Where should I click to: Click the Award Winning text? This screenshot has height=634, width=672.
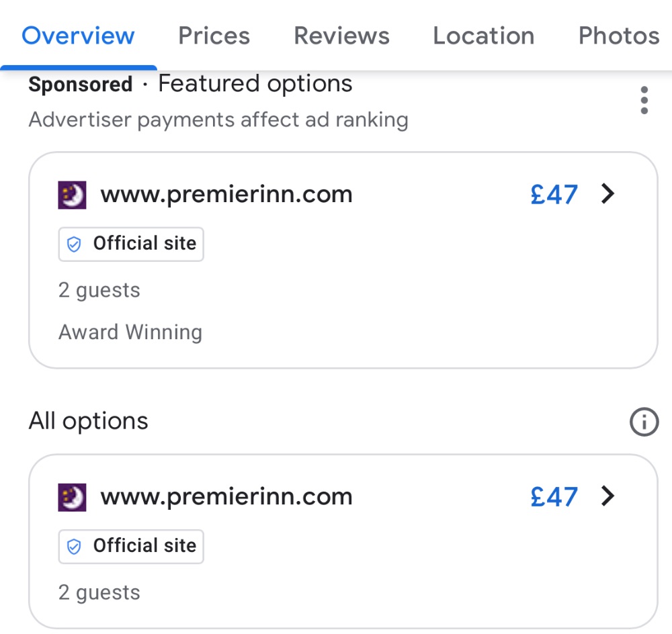(130, 332)
